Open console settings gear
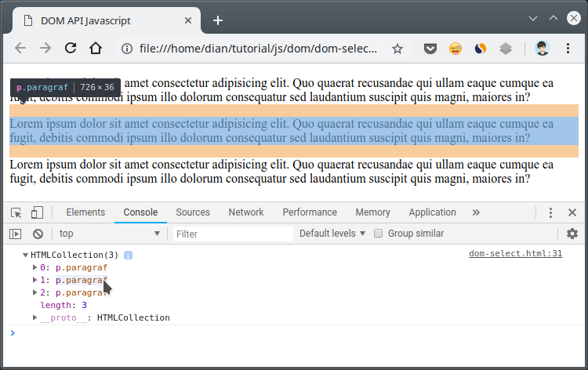 tap(572, 234)
